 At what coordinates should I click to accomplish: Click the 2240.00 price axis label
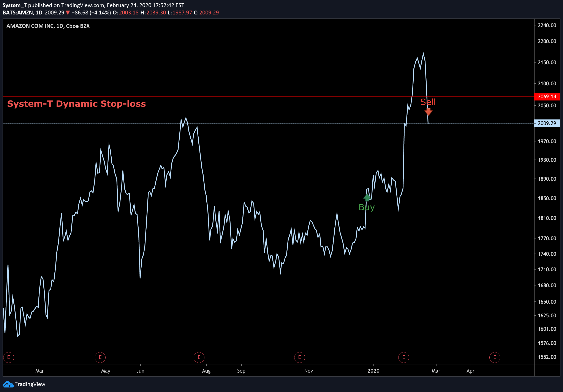547,25
